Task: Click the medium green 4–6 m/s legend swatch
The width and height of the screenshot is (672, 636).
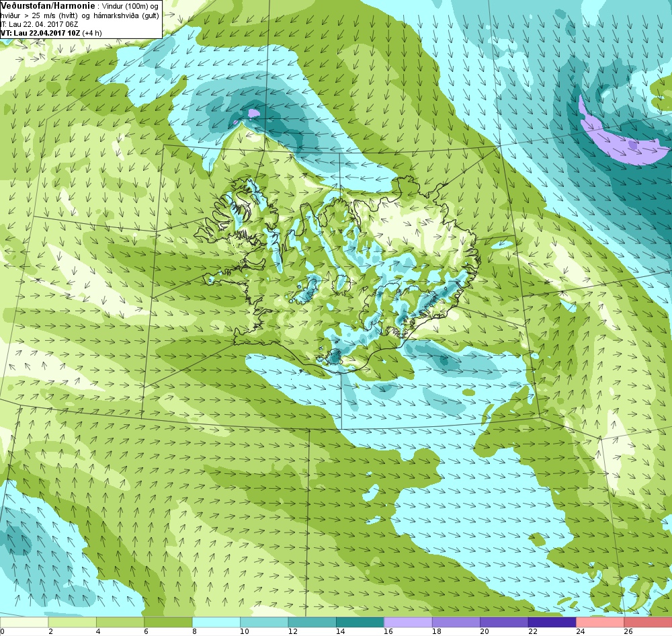Action: [120, 622]
